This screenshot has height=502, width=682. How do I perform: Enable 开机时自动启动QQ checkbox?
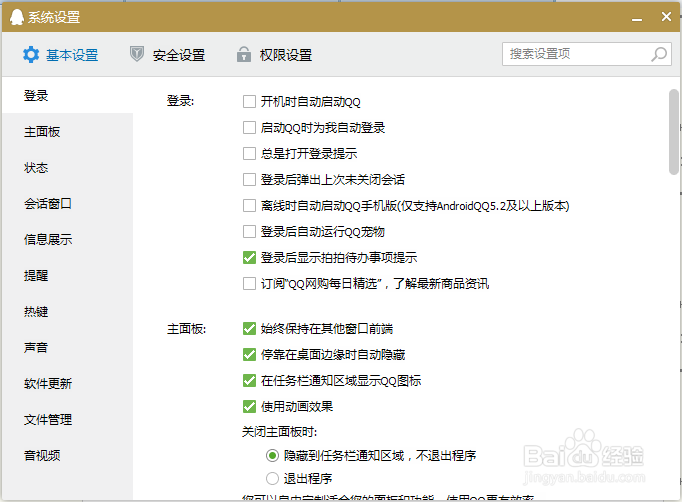[x=249, y=101]
